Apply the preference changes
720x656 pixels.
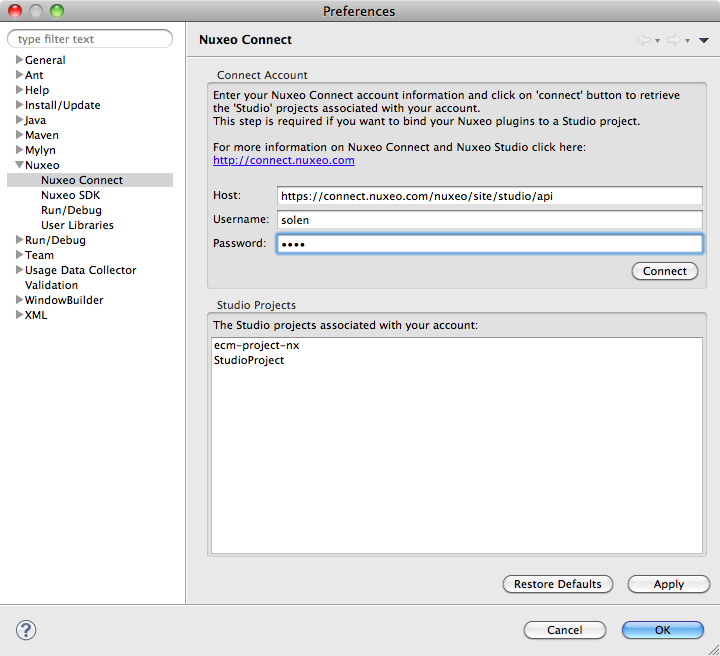669,584
